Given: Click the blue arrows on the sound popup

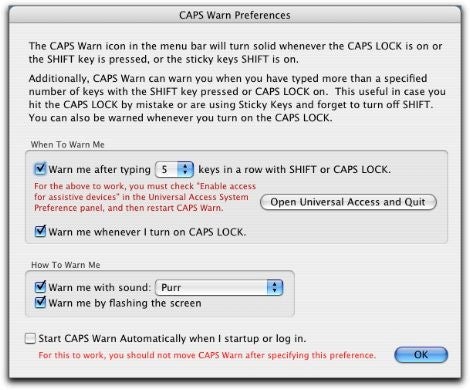Looking at the screenshot, I should (x=275, y=287).
